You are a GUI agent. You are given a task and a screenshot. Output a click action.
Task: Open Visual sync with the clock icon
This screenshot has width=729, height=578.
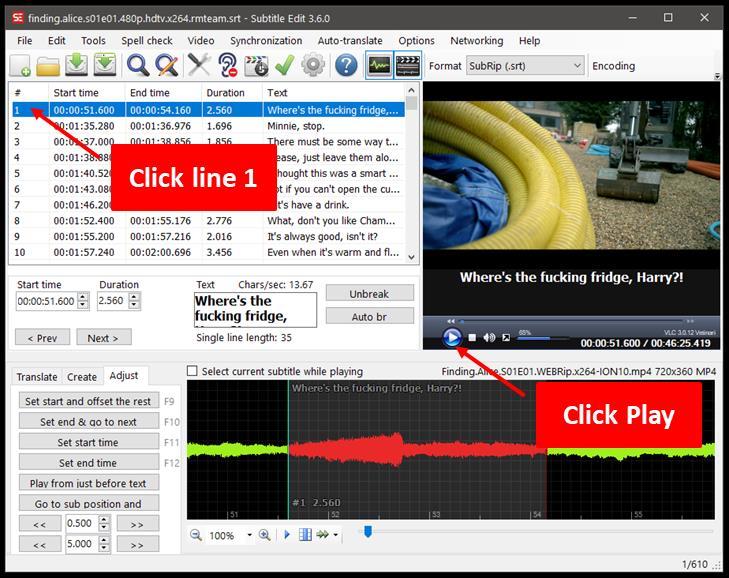(257, 66)
